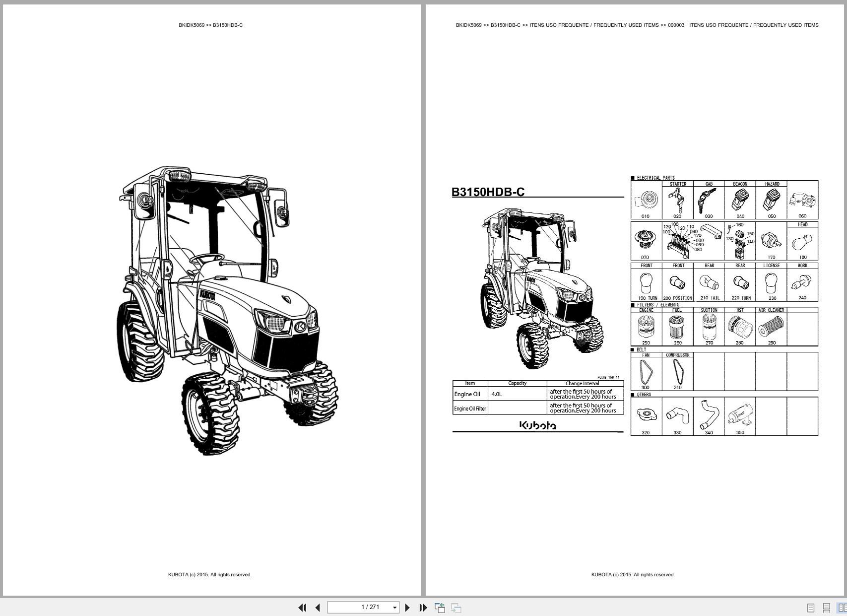The width and height of the screenshot is (847, 616).
Task: Click the ELECTRICAL PARTS section heading
Action: coord(655,178)
